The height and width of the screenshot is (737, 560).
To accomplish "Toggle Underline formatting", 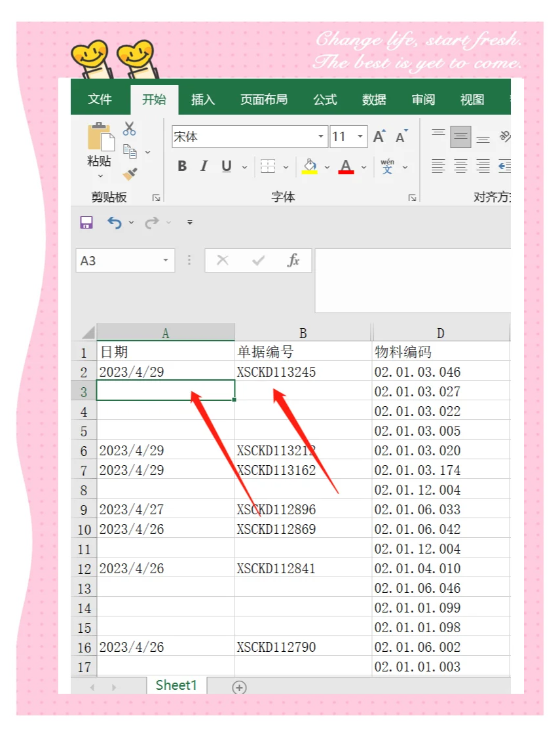I will coord(225,166).
